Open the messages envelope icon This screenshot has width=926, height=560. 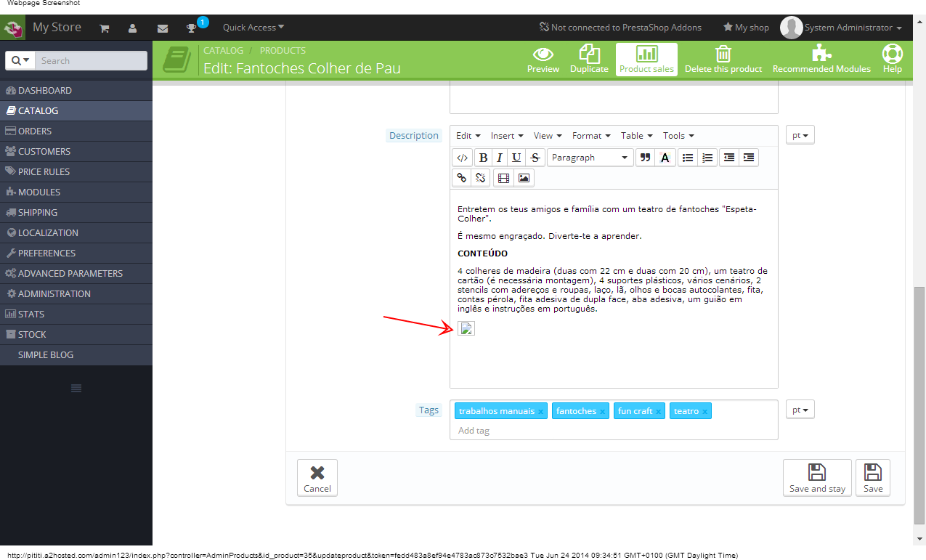[x=163, y=28]
